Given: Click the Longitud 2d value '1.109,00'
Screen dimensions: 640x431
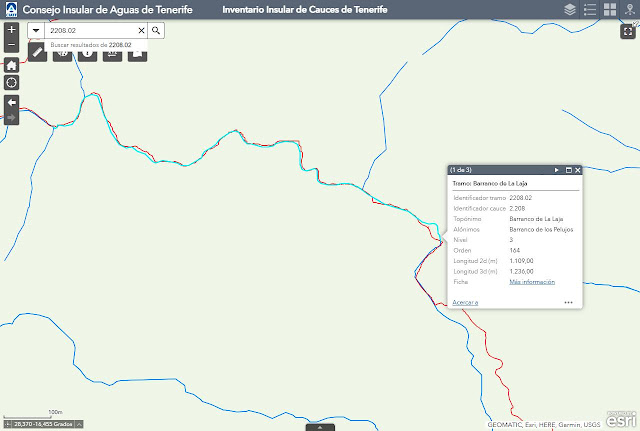Looking at the screenshot, I should (521, 261).
